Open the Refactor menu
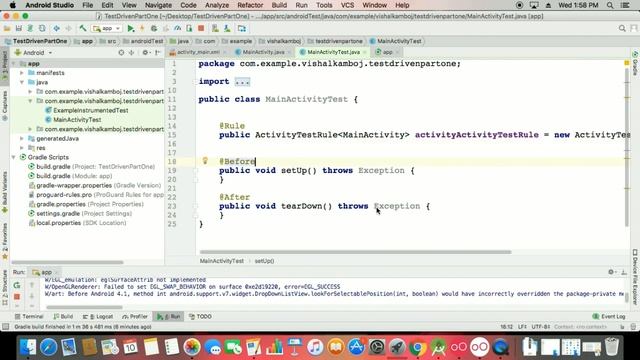 [250, 5]
